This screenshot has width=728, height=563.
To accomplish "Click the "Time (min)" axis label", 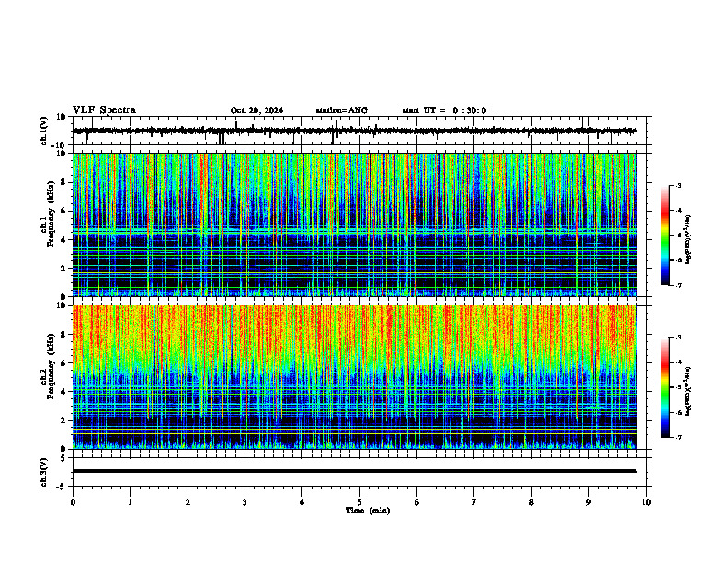I will point(368,511).
